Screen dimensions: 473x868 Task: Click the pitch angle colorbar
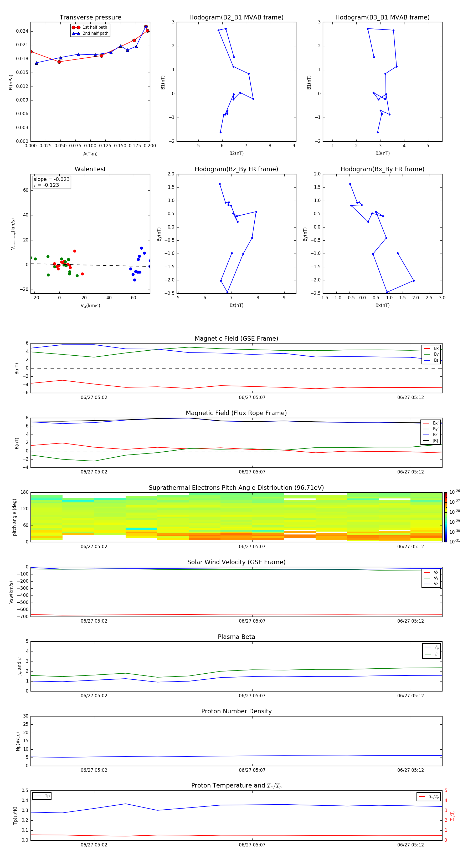446,517
